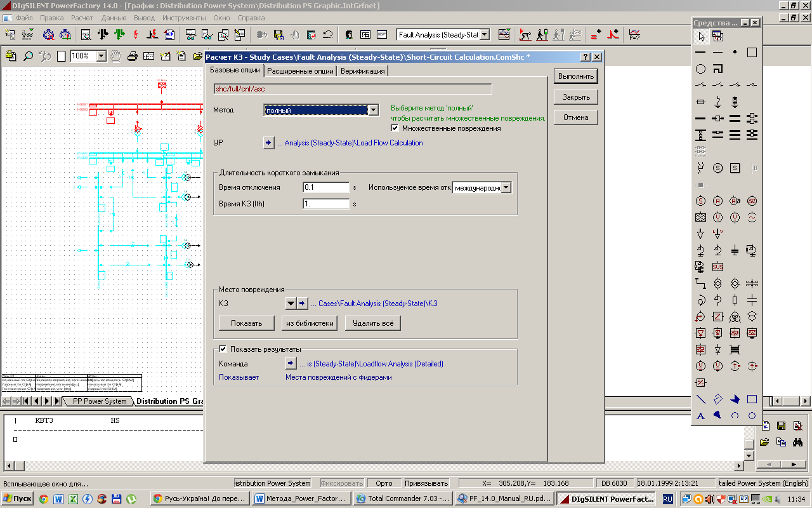The height and width of the screenshot is (508, 812).
Task: Click the RU language indicator in the taskbar
Action: (667, 500)
